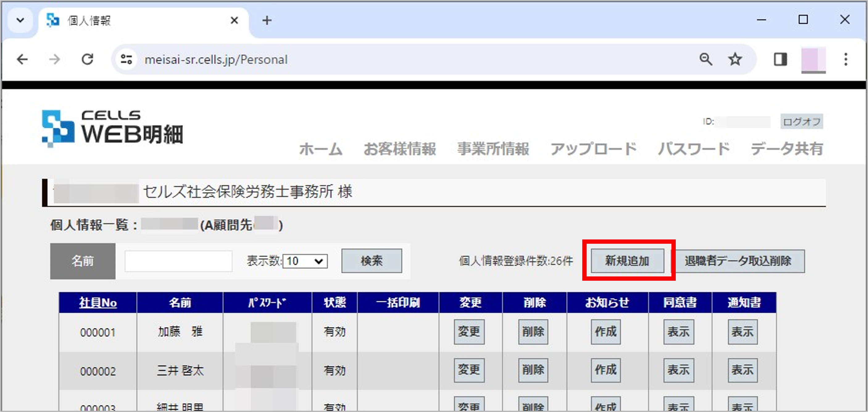The height and width of the screenshot is (412, 868).
Task: Open the browser profile avatar
Action: click(814, 59)
